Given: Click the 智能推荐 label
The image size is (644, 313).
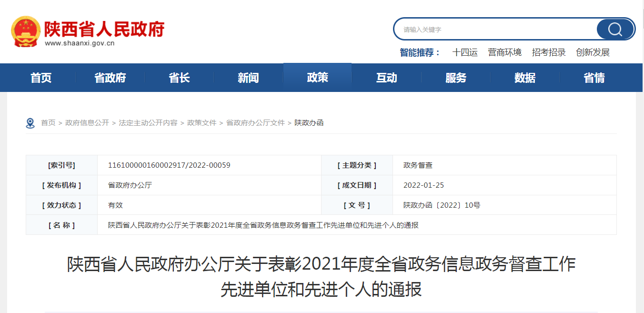Looking at the screenshot, I should tap(420, 52).
